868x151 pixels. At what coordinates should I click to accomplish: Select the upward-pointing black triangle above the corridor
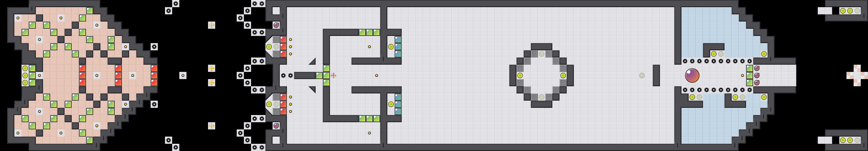pyautogui.click(x=312, y=61)
